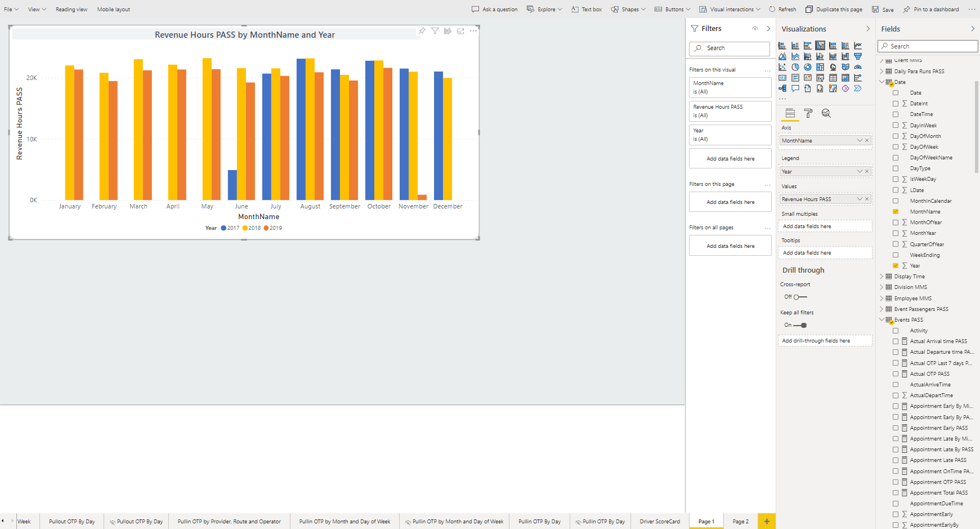This screenshot has height=529, width=980.
Task: Select the pie chart visualization icon
Action: coord(795,66)
